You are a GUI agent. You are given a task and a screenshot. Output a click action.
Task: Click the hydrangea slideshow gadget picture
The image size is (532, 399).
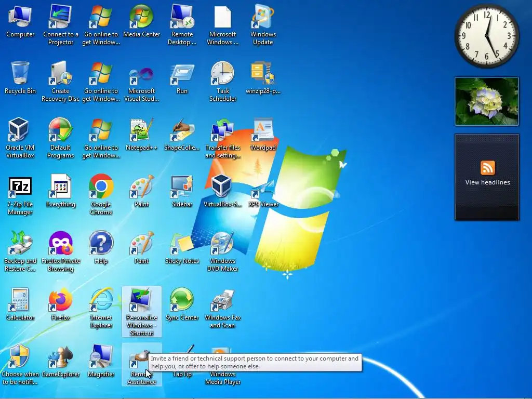click(x=487, y=101)
